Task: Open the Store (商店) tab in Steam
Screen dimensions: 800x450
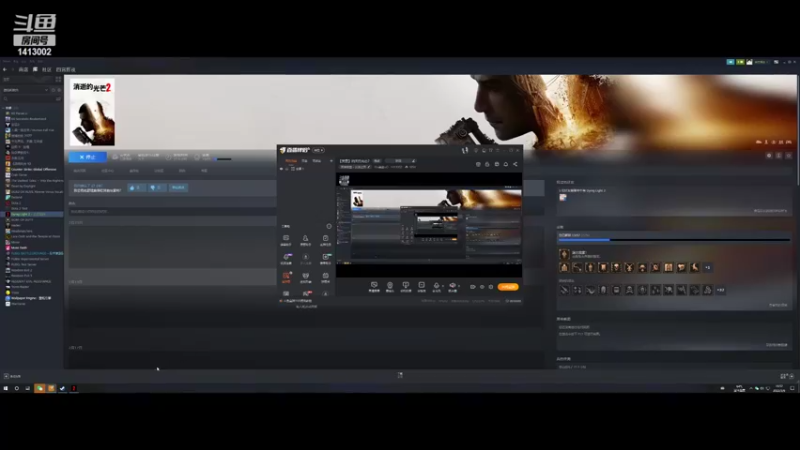Action: (x=23, y=69)
